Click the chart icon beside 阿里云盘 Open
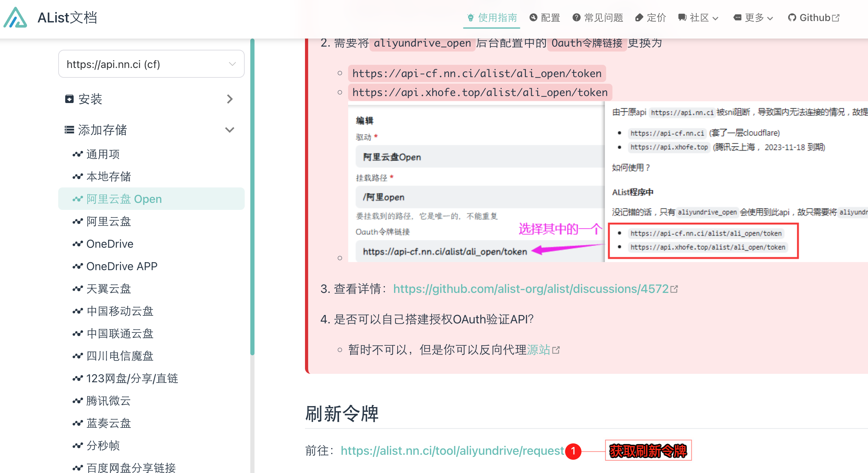The image size is (868, 473). [77, 199]
